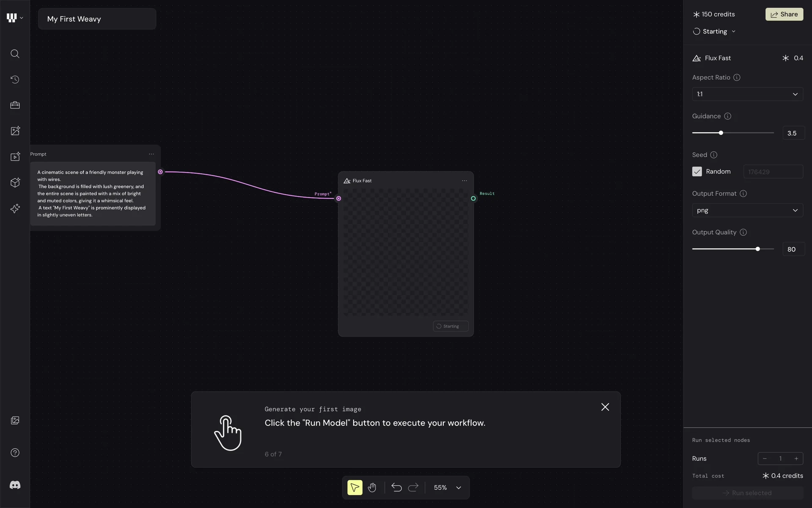812x508 pixels.
Task: Increase Runs count with plus button
Action: (x=796, y=458)
